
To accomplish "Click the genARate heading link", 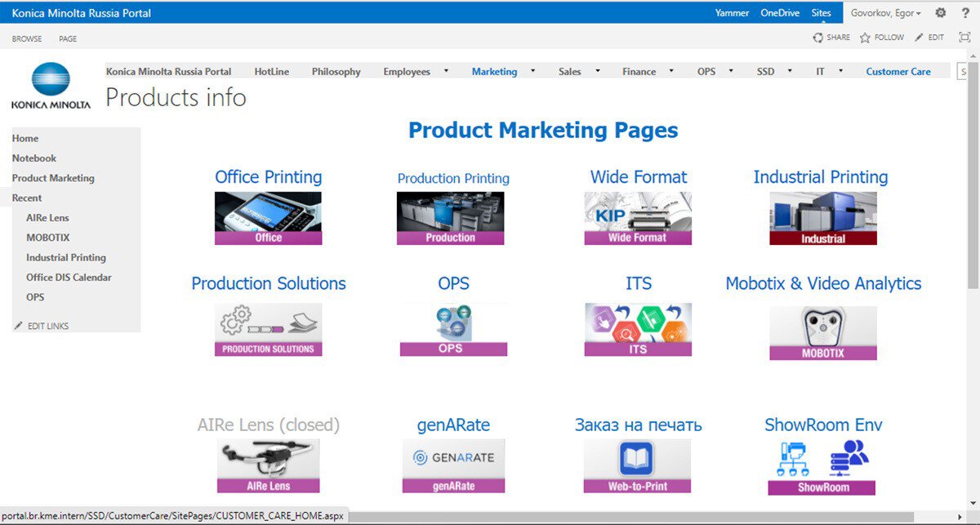I will pos(453,425).
